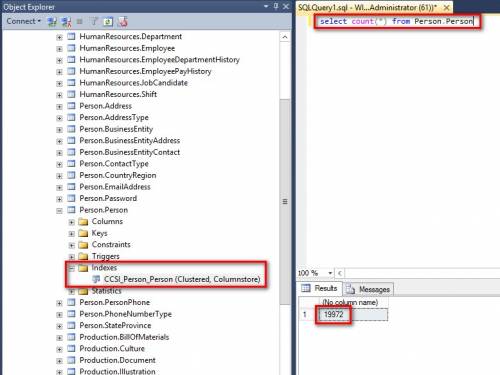The height and width of the screenshot is (375, 500).
Task: Click the Keys folder icon
Action: [x=83, y=233]
